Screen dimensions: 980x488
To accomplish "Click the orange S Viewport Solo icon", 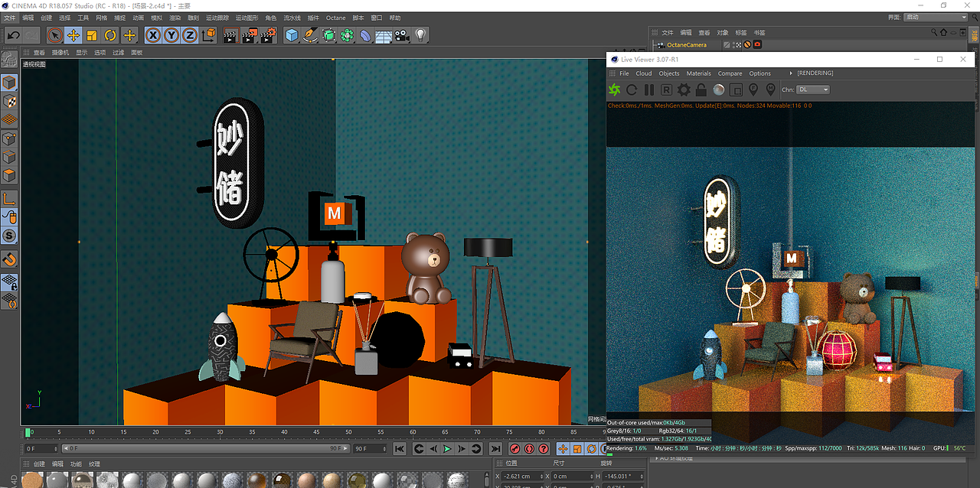I will point(9,236).
